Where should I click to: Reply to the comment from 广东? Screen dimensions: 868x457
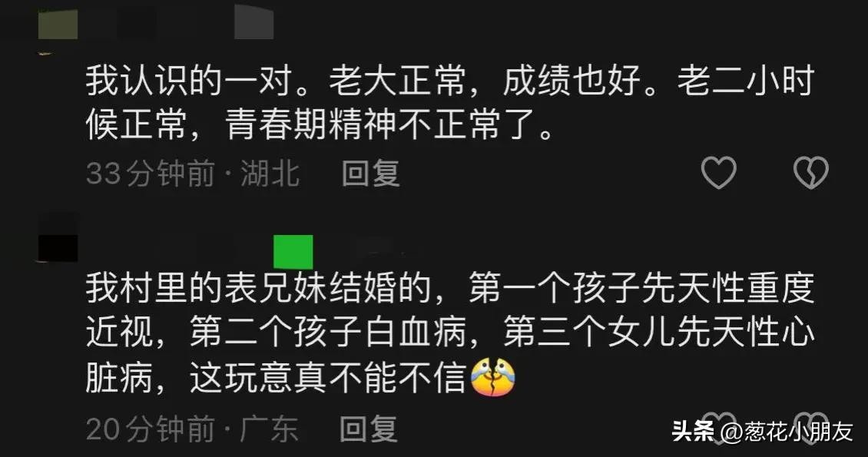[x=369, y=429]
